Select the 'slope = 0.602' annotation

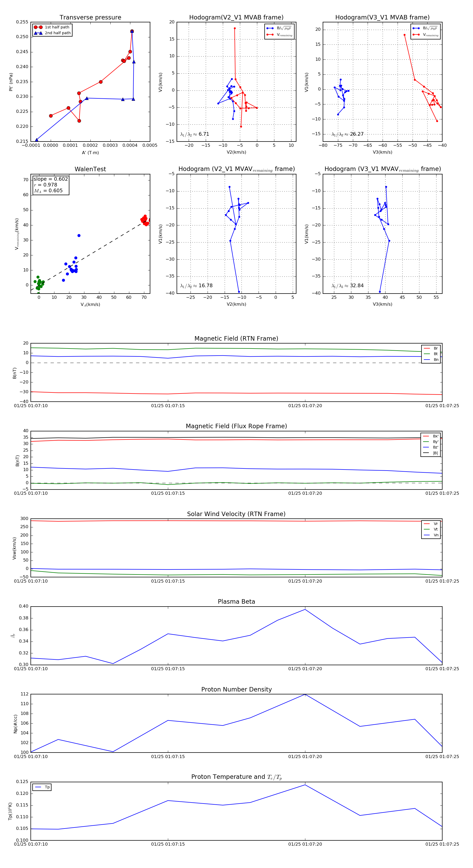(50, 179)
